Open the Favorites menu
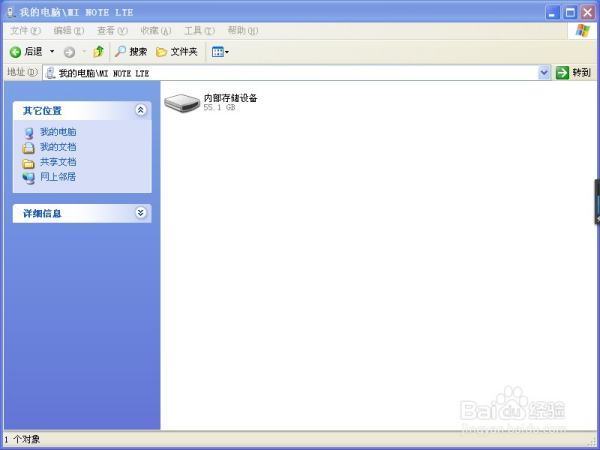Image resolution: width=600 pixels, height=450 pixels. 155,31
